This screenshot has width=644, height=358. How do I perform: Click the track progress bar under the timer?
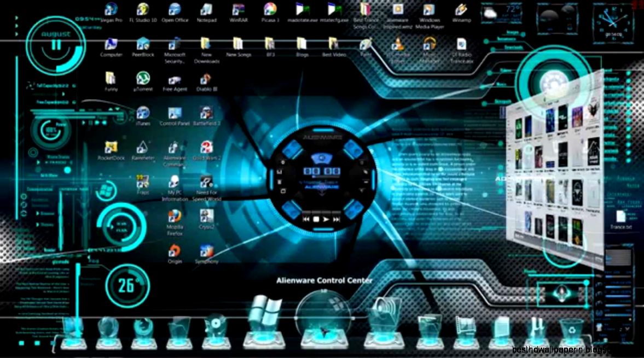[326, 176]
